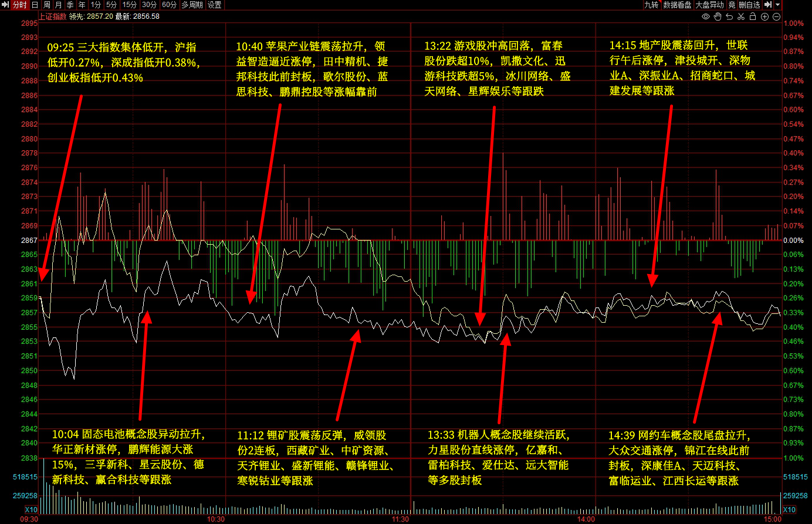Screen dimensions: 812x524
Task: Click the 九转 indicator button
Action: [651, 5]
